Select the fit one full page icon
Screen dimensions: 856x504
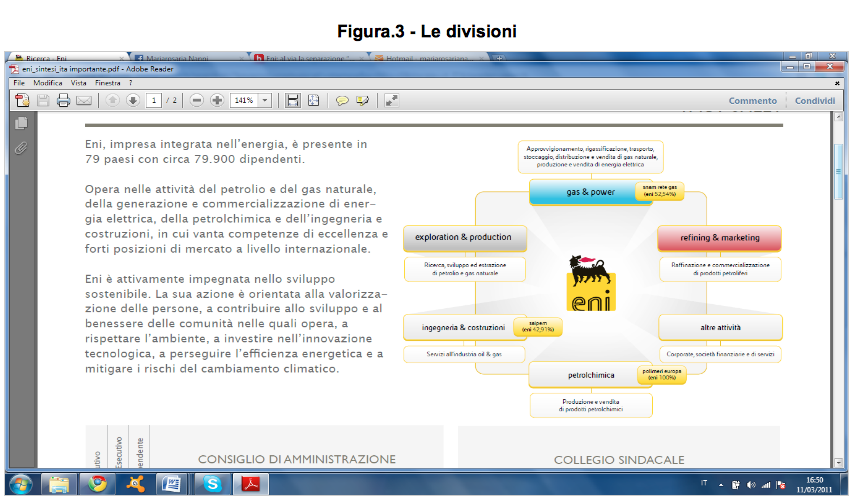(x=314, y=100)
